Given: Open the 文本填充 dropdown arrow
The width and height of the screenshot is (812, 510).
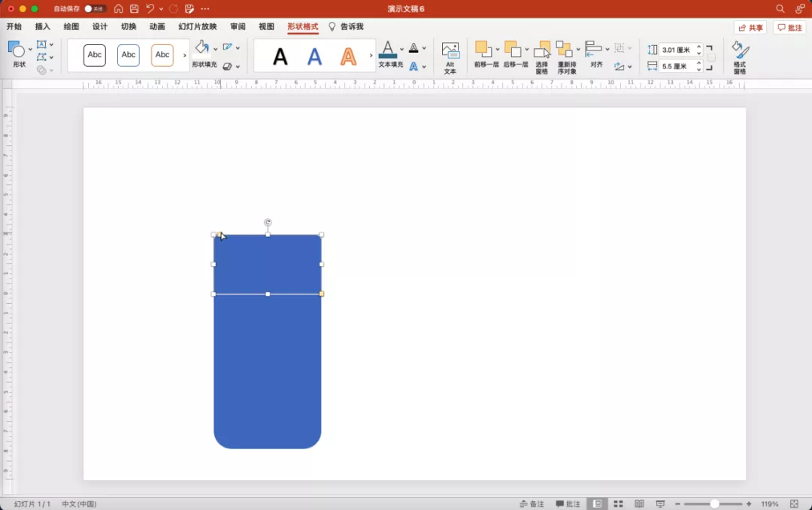Looking at the screenshot, I should pos(401,49).
